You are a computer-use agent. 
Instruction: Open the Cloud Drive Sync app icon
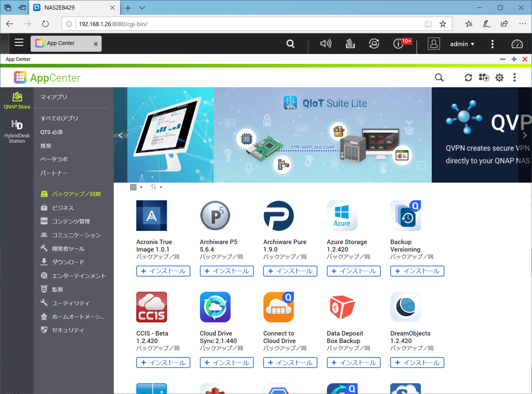(215, 307)
